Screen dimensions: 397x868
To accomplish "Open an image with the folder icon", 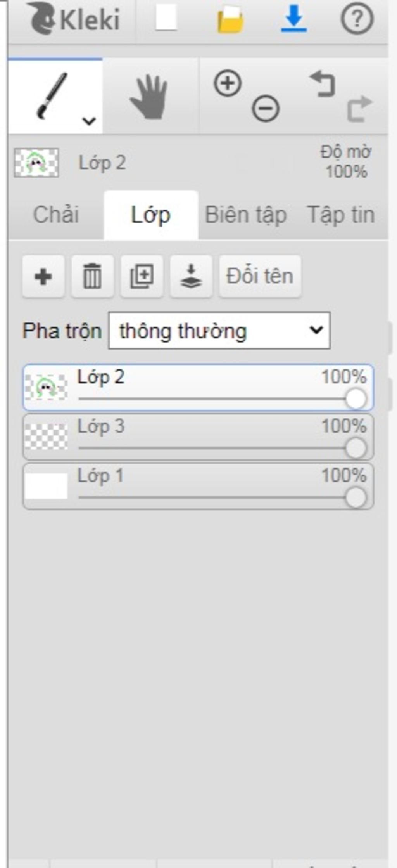I will [x=230, y=19].
